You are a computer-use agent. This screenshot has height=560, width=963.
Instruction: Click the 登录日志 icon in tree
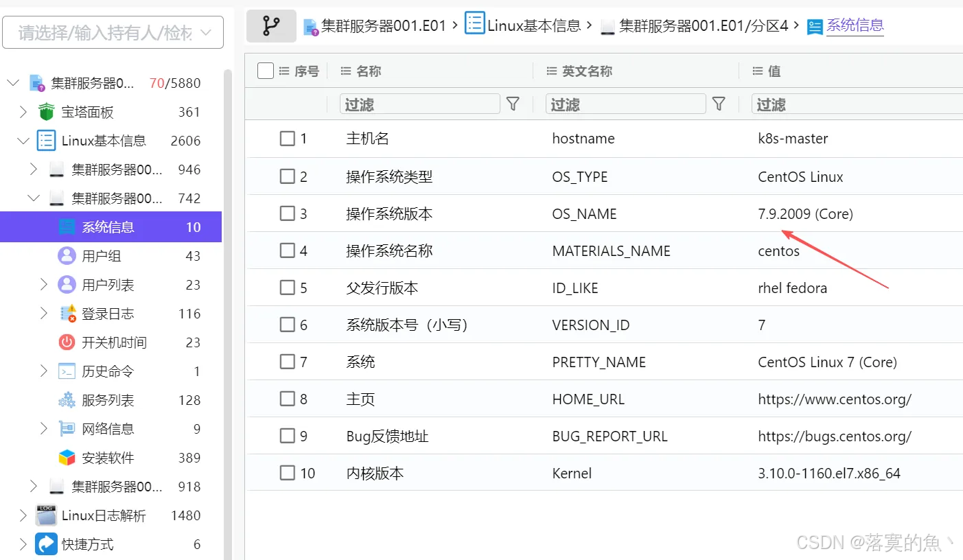pos(67,314)
